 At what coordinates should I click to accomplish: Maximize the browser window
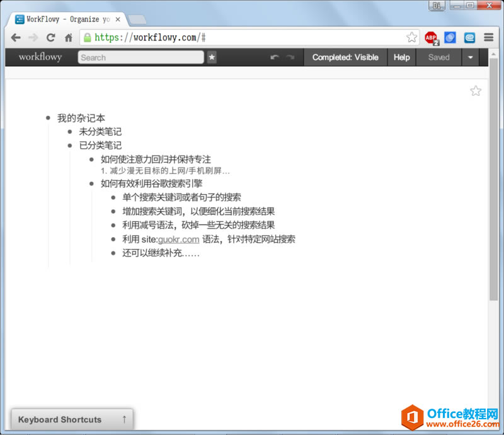click(470, 6)
